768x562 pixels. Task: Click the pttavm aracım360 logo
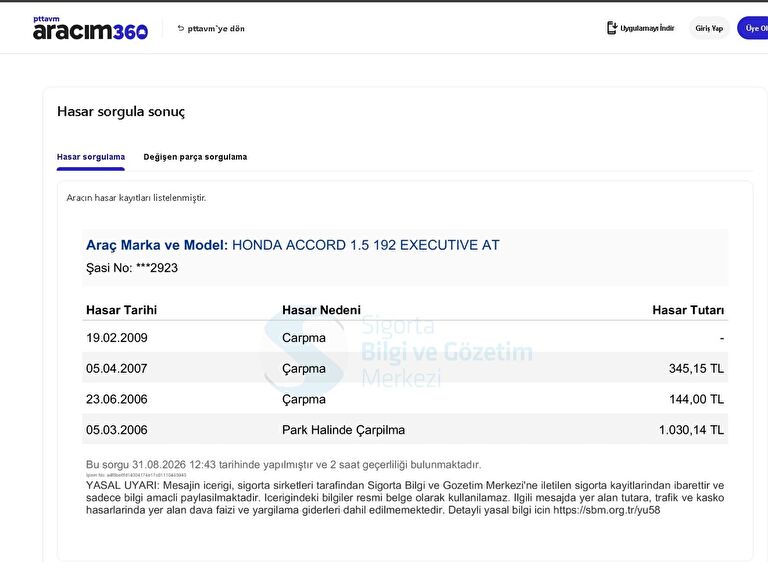click(x=90, y=28)
